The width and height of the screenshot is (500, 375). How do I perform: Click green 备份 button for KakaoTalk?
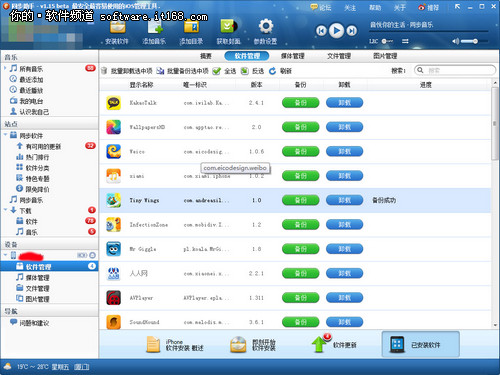point(301,103)
